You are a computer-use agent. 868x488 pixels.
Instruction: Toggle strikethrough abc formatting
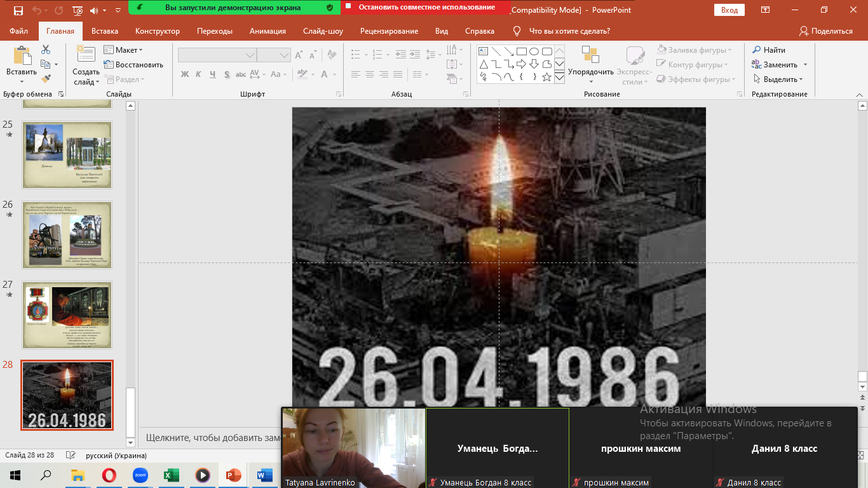pos(241,74)
